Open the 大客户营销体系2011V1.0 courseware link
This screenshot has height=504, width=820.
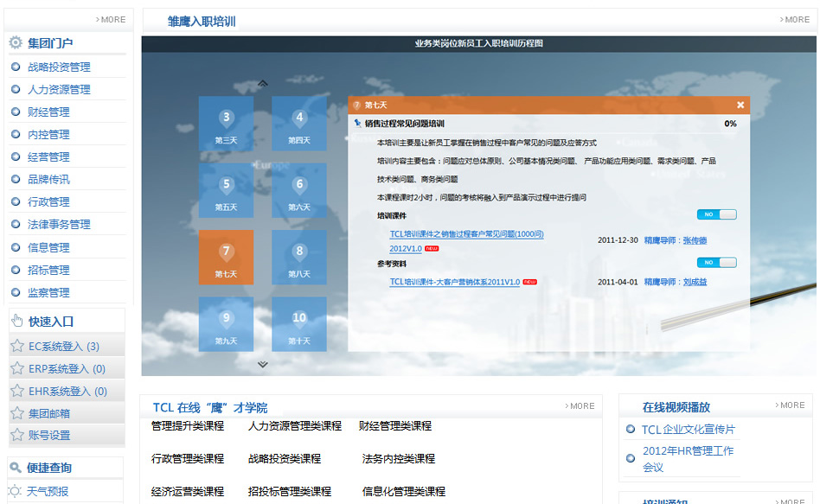click(x=454, y=282)
